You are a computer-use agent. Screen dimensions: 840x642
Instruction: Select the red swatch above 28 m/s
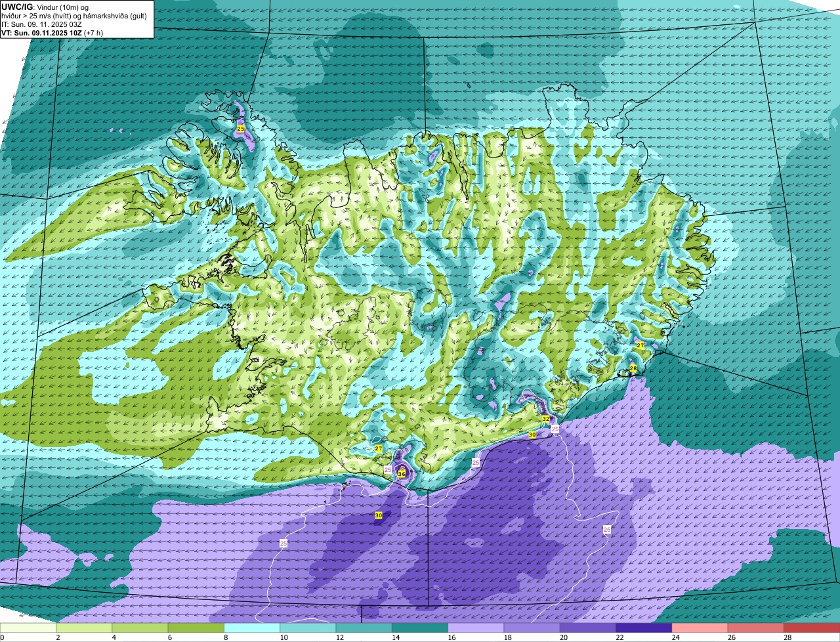coord(812,628)
